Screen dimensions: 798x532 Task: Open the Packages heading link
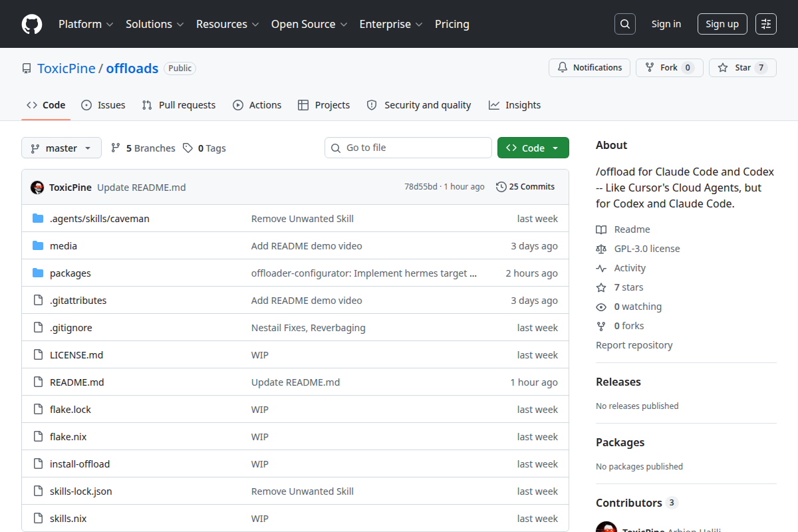620,442
